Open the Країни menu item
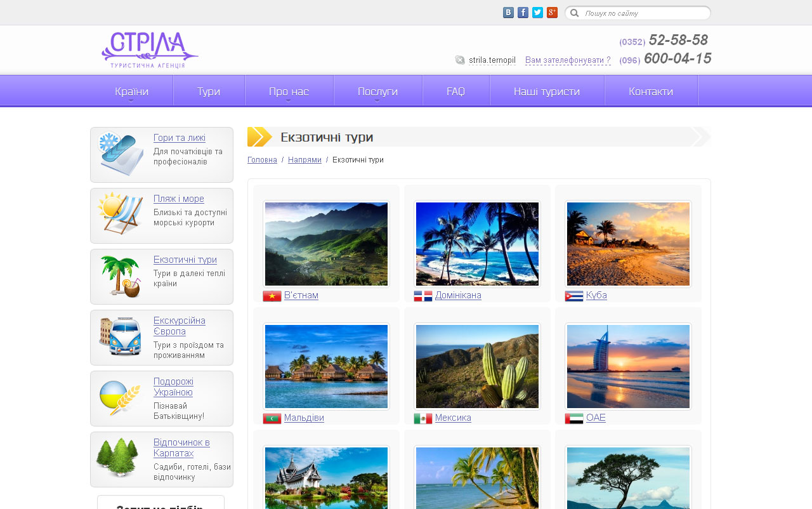The height and width of the screenshot is (509, 812). click(x=132, y=91)
